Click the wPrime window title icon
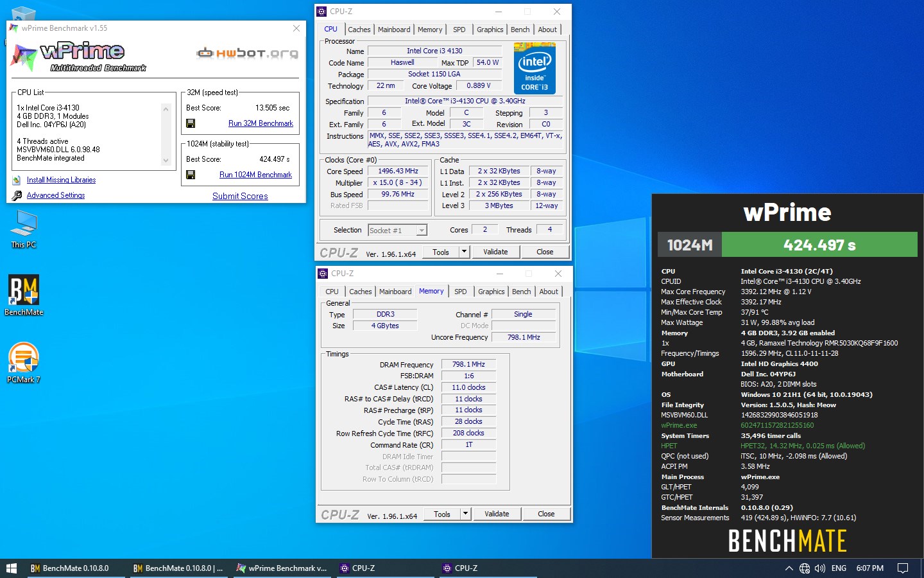The image size is (924, 578). [13, 28]
